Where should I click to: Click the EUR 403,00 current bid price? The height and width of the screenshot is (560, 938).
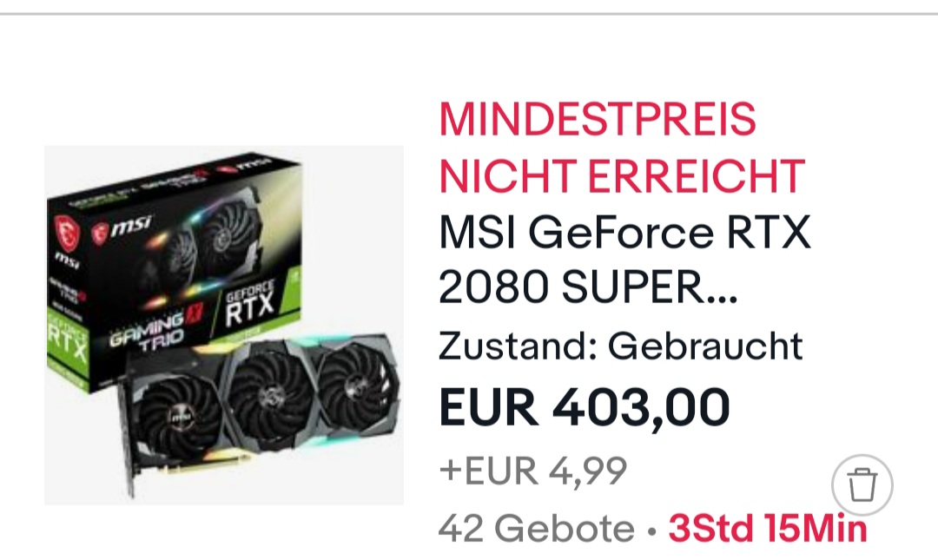click(584, 408)
